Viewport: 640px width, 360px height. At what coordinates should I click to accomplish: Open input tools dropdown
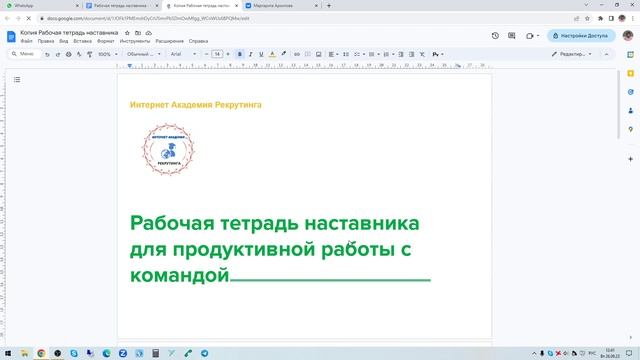click(x=438, y=54)
